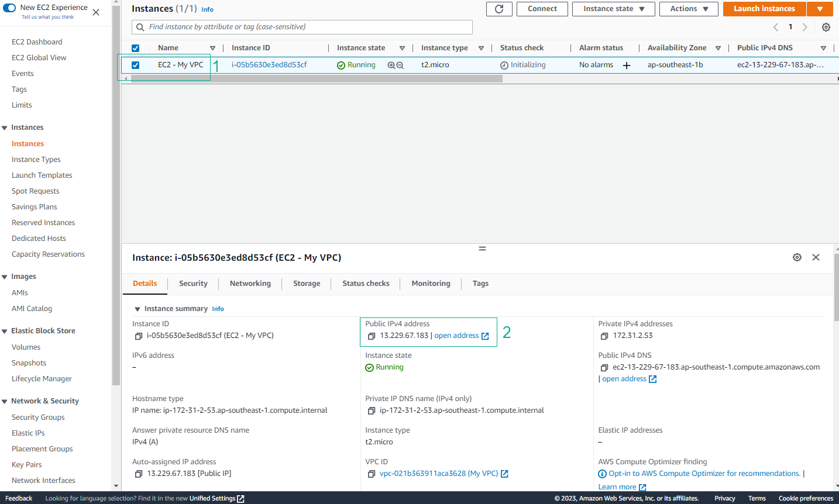The width and height of the screenshot is (839, 504).
Task: Click the details panel vertical scrollbar
Action: click(836, 287)
